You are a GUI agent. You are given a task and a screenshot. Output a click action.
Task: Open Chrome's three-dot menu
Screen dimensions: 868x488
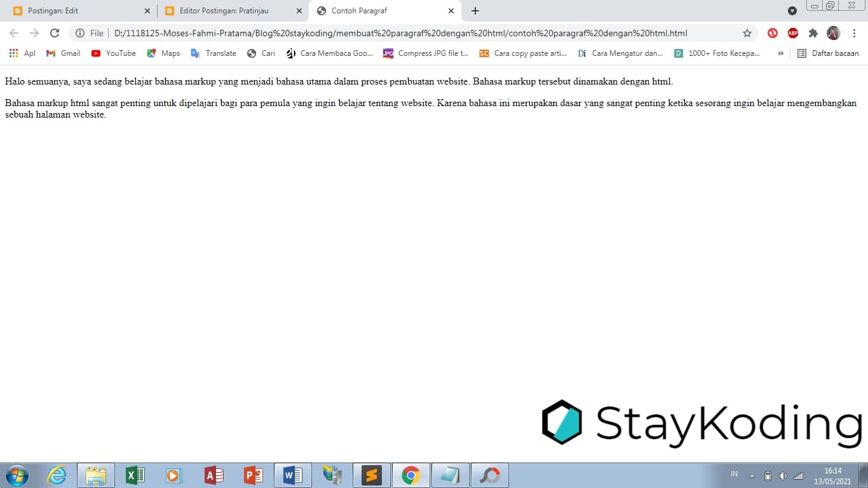click(854, 32)
